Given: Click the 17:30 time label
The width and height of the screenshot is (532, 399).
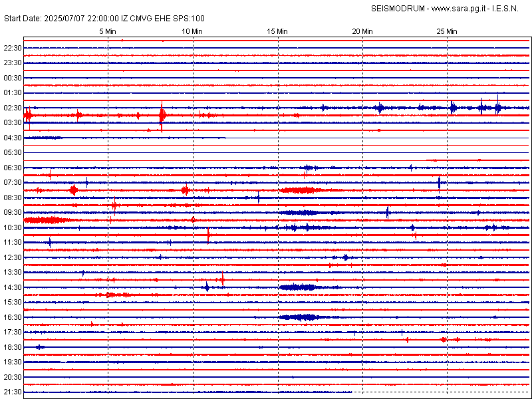Looking at the screenshot, I should 13,332.
